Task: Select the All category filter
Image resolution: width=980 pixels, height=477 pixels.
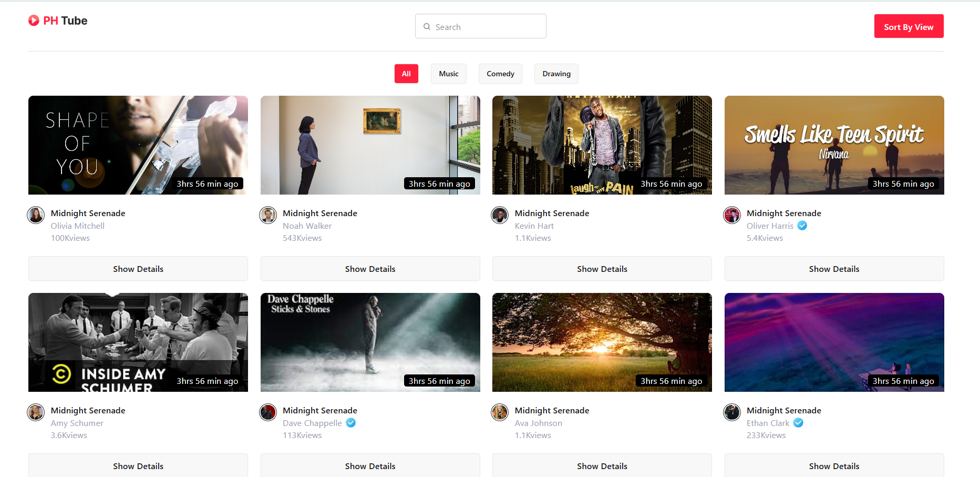Action: click(406, 74)
